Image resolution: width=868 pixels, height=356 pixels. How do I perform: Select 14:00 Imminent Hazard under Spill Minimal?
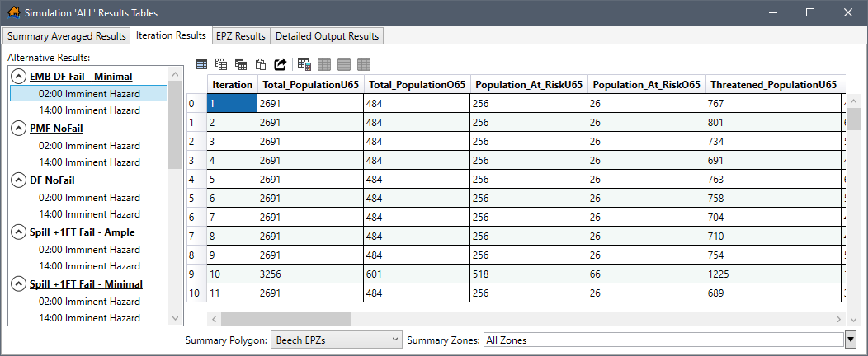tap(89, 318)
